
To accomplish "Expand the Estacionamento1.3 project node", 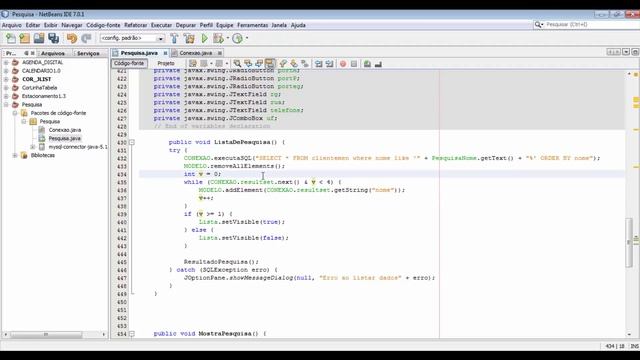I will tap(6, 96).
